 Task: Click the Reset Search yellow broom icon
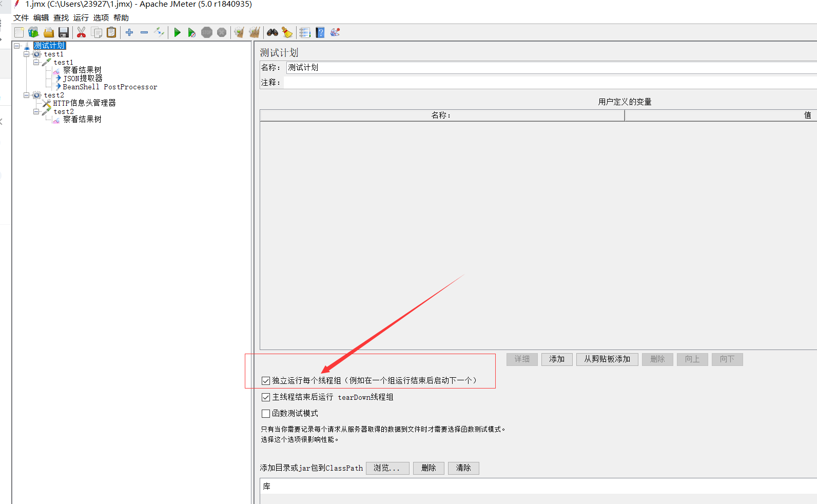(x=287, y=32)
